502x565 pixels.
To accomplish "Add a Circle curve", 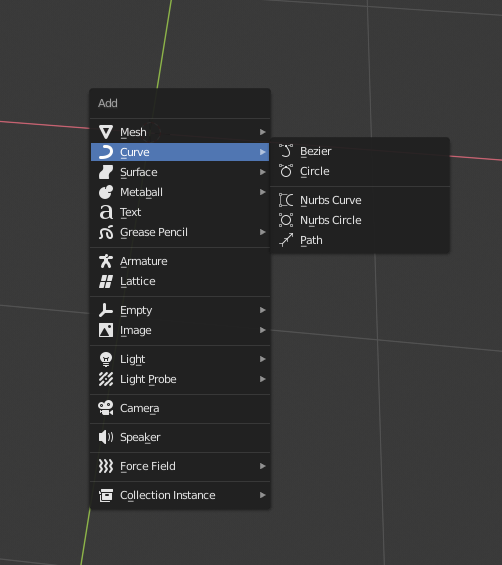I will point(360,171).
